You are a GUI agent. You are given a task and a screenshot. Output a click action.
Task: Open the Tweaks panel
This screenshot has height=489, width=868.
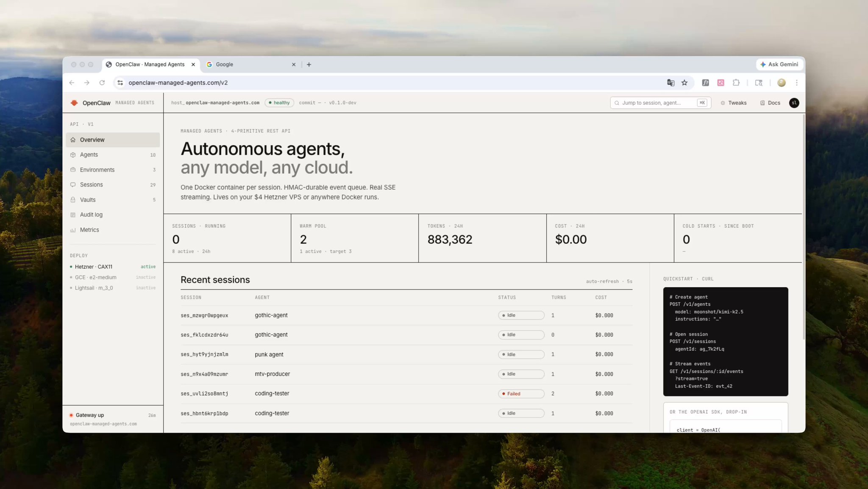pos(734,103)
